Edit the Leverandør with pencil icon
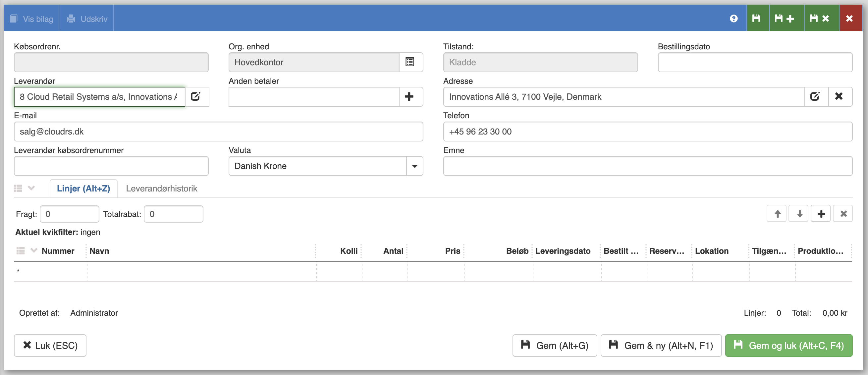The image size is (868, 375). (196, 97)
